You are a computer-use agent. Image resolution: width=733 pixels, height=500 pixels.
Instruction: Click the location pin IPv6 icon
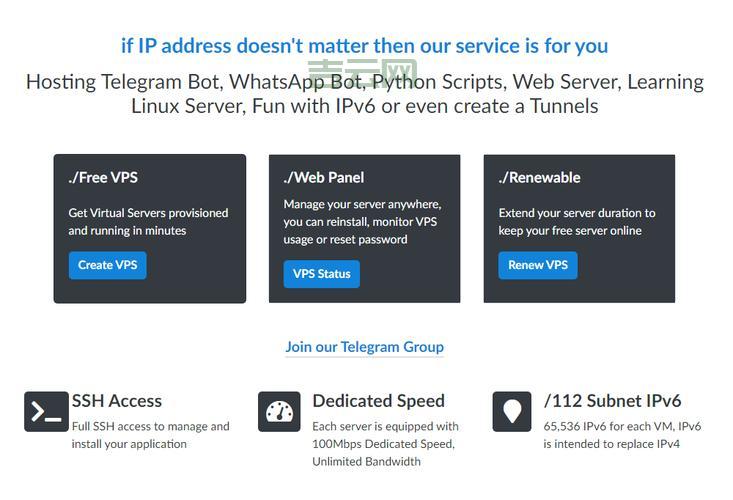(x=512, y=411)
